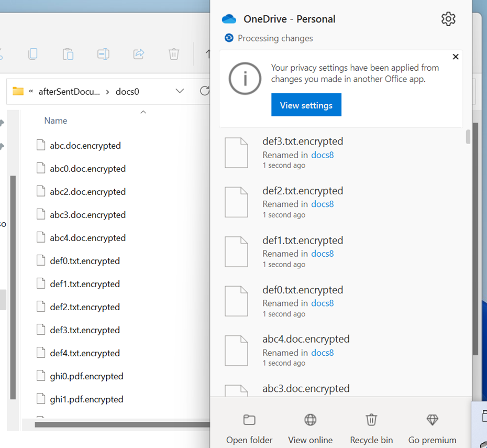The height and width of the screenshot is (448, 487).
Task: Open folder in OneDrive panel
Action: point(249,429)
